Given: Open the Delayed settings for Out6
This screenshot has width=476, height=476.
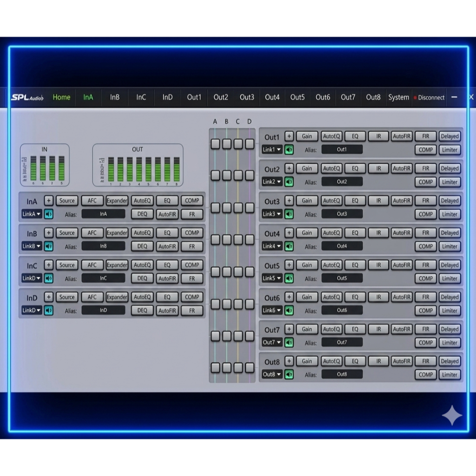Looking at the screenshot, I should (450, 297).
